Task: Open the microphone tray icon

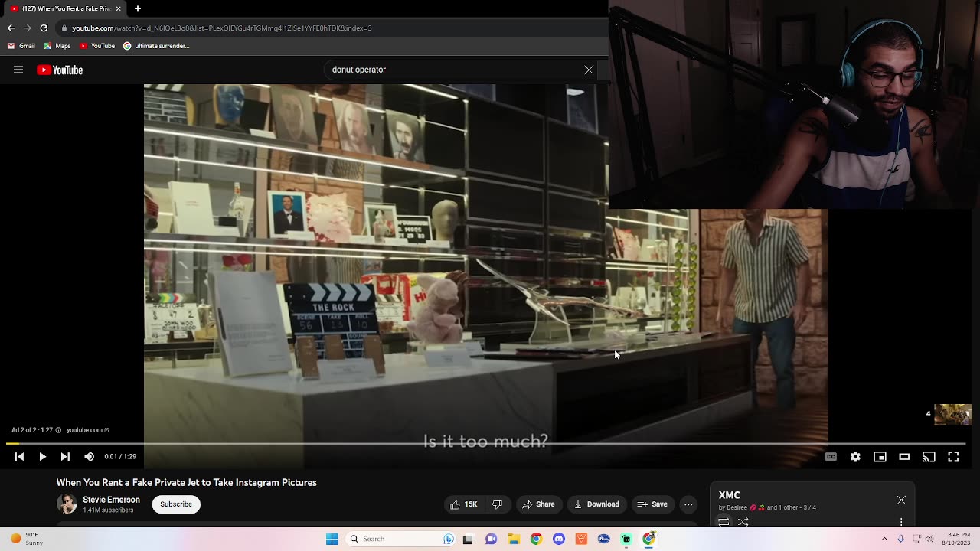Action: point(900,539)
